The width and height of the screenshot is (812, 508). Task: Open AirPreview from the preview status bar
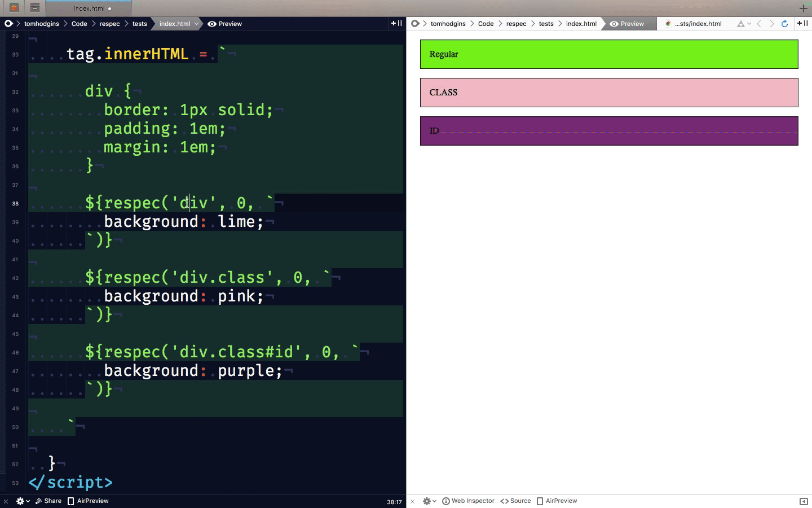(557, 501)
